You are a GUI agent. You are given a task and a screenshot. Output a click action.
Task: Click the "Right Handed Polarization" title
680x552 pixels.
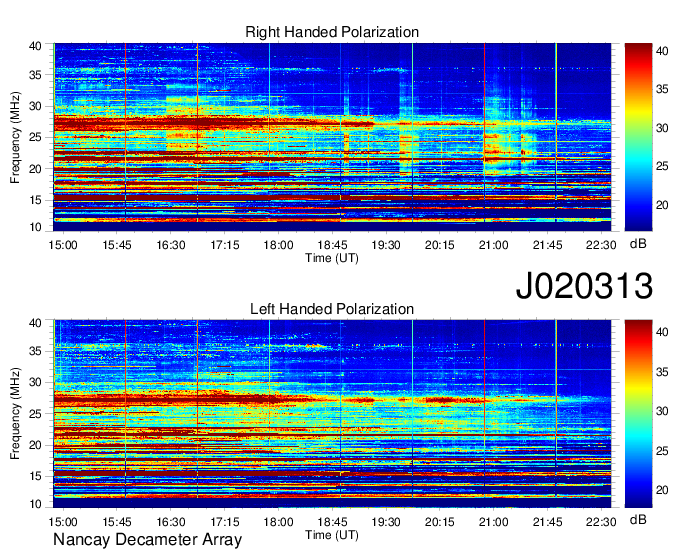click(332, 32)
